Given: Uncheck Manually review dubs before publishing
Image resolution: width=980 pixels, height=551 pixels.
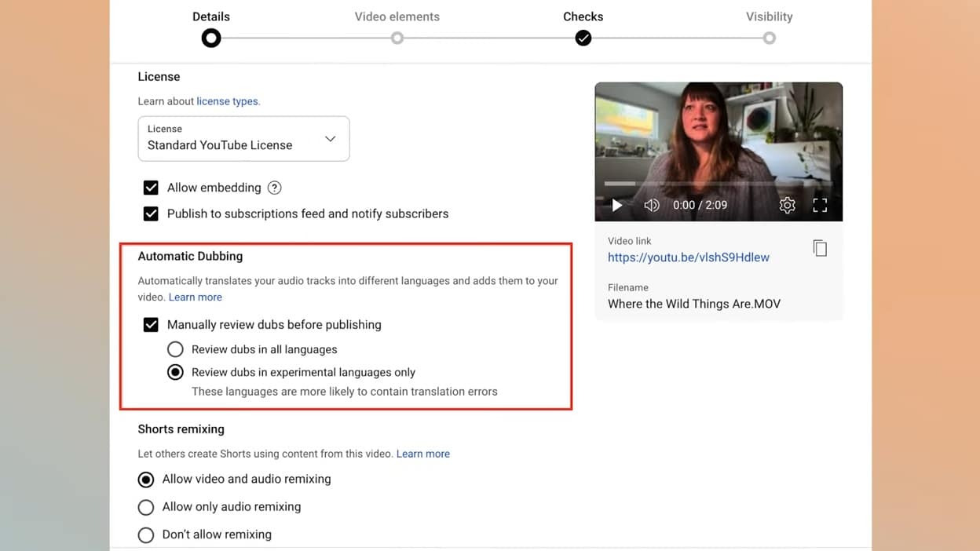Looking at the screenshot, I should coord(151,324).
